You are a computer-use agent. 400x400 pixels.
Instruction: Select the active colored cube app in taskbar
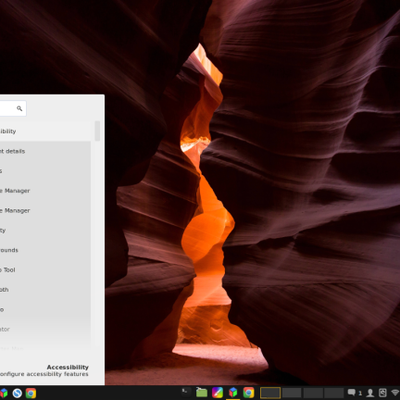pyautogui.click(x=233, y=392)
